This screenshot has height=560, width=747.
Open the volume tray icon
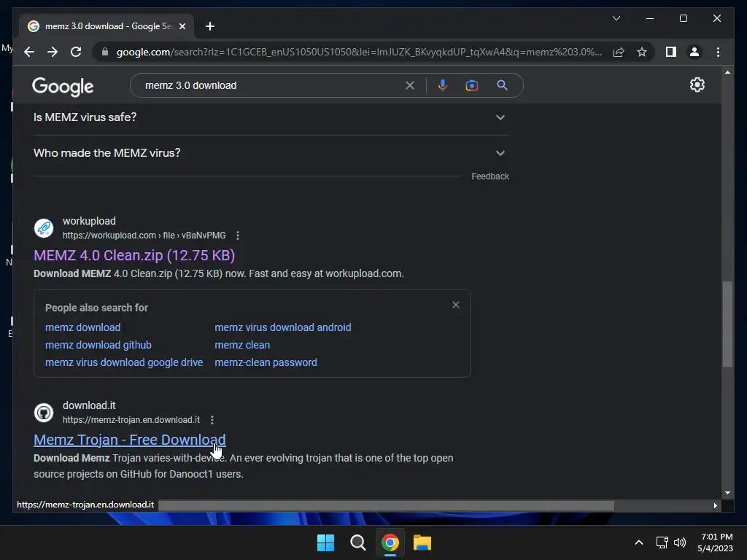(x=680, y=542)
